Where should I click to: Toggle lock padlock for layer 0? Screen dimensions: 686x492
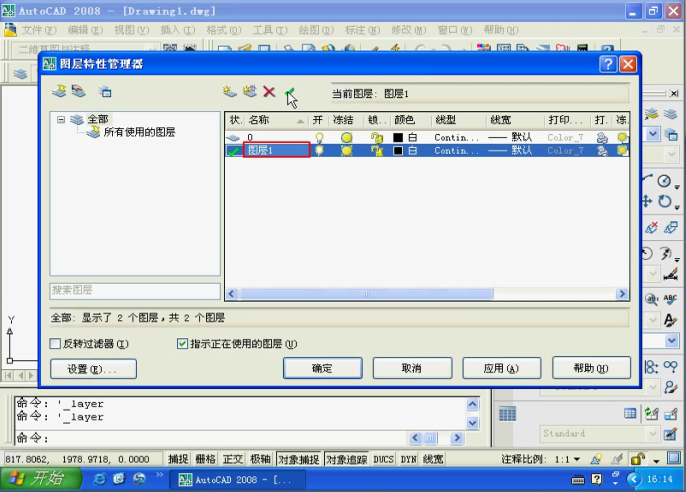tap(376, 137)
